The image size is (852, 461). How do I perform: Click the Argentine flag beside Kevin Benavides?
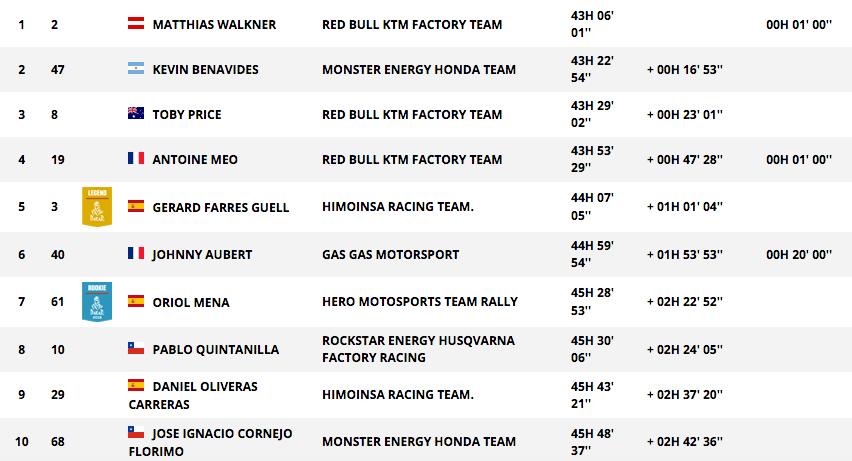[136, 68]
